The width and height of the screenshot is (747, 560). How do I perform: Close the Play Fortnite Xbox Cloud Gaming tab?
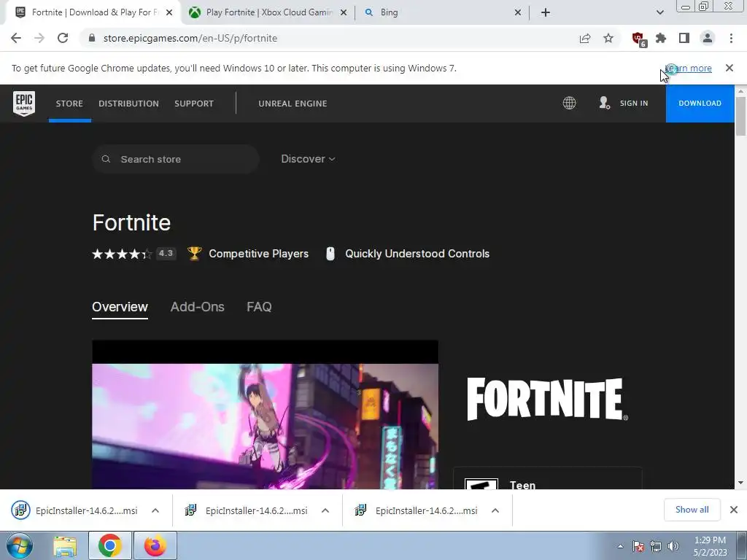click(344, 12)
